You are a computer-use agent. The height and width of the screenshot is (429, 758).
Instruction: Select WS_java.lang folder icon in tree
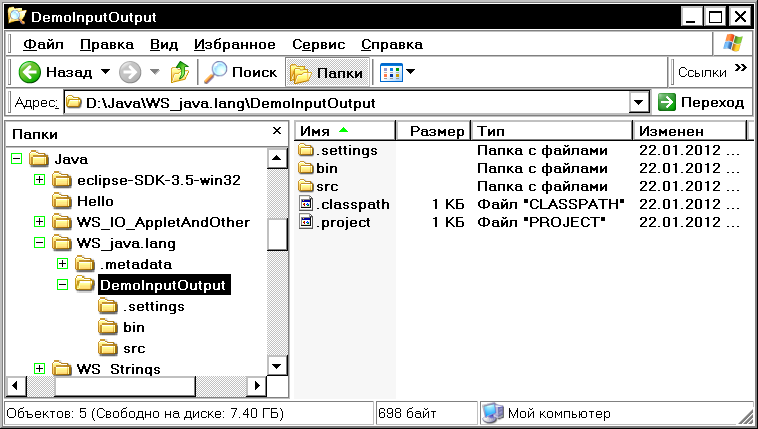tap(61, 243)
